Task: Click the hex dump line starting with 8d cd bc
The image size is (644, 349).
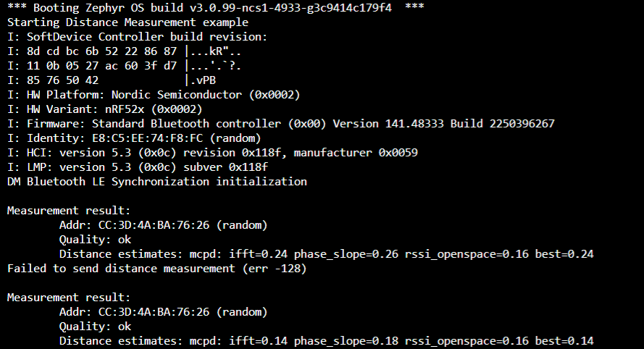Action: [124, 51]
